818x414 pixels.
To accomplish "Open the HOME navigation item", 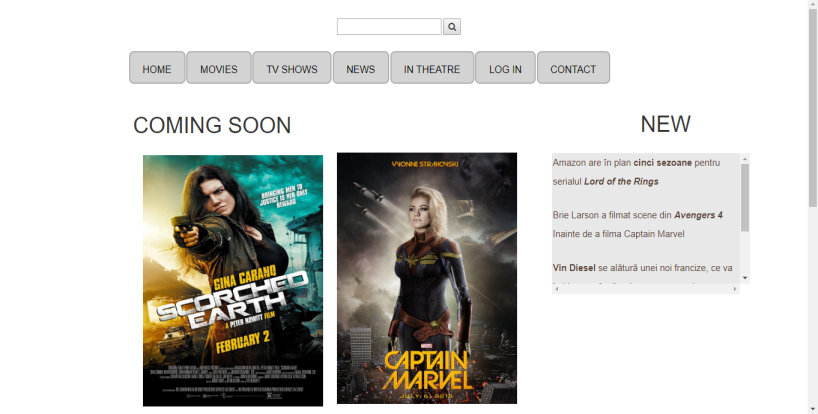I will pos(157,69).
